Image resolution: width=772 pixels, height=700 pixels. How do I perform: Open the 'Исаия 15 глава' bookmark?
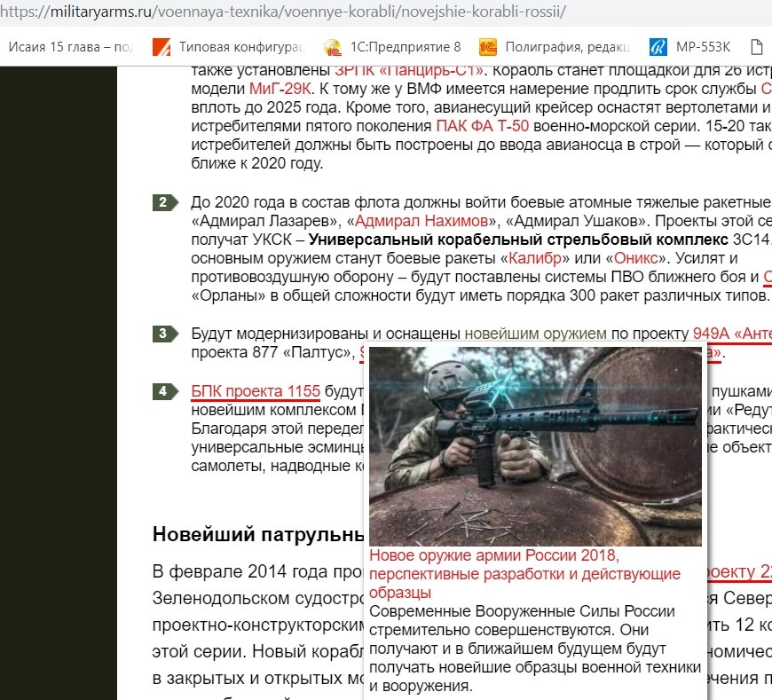coord(70,47)
